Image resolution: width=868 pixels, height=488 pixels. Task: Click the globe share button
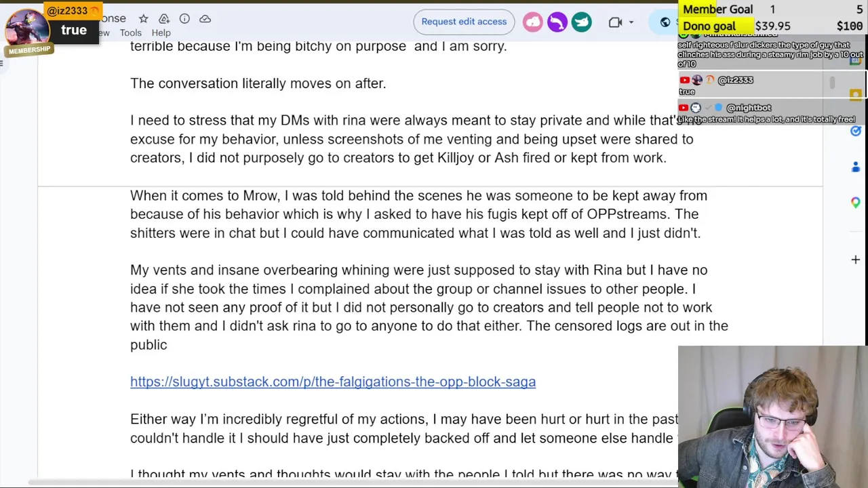pyautogui.click(x=665, y=22)
